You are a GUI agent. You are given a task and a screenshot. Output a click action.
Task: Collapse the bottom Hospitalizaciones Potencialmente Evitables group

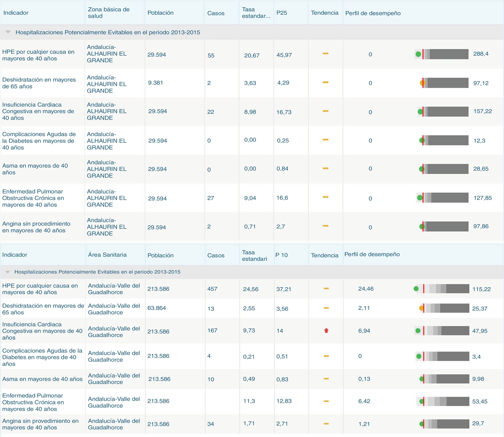(7, 272)
